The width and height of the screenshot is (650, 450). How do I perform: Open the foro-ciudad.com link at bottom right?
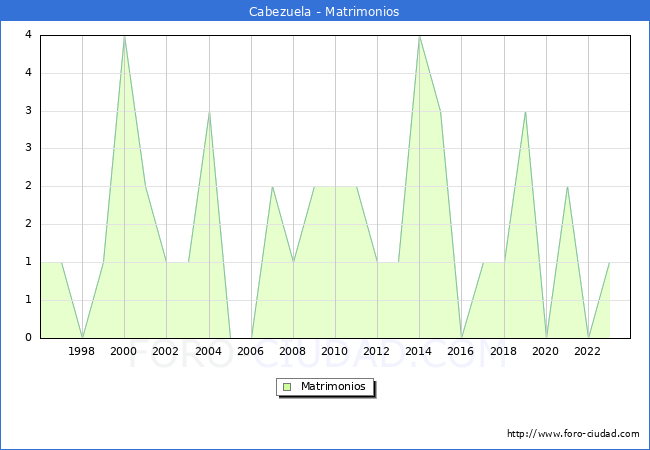573,434
